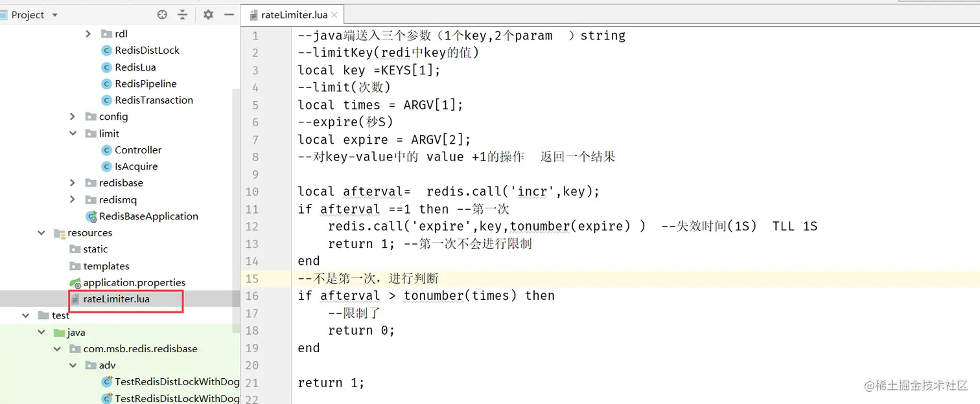Select application.properties in resources
This screenshot has width=980, height=404.
[134, 282]
